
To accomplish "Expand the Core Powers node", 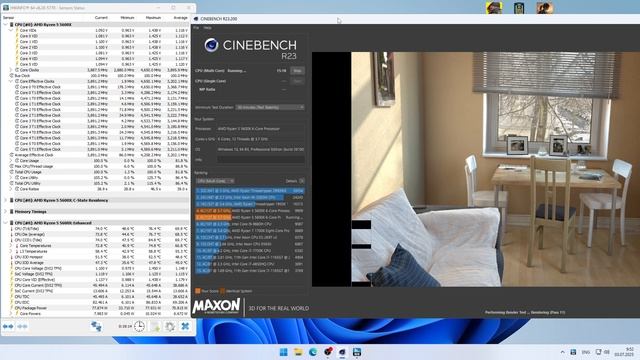I will pos(11,313).
